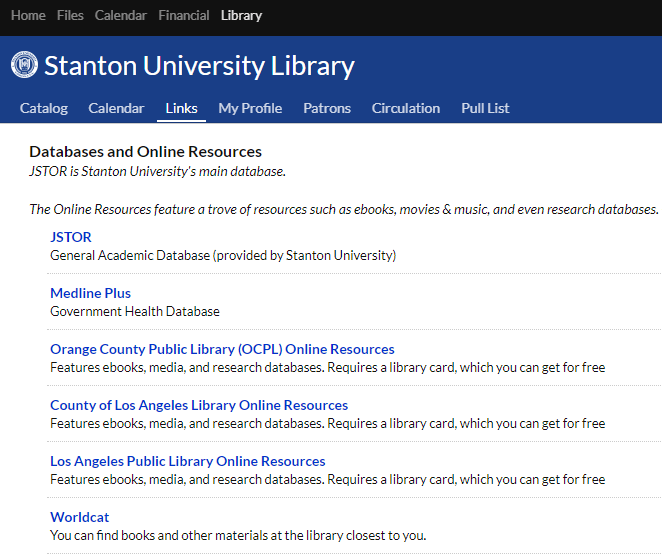Click 'JSTOR is Stanton University's main database.' text
Image resolution: width=662 pixels, height=556 pixels.
pyautogui.click(x=157, y=171)
